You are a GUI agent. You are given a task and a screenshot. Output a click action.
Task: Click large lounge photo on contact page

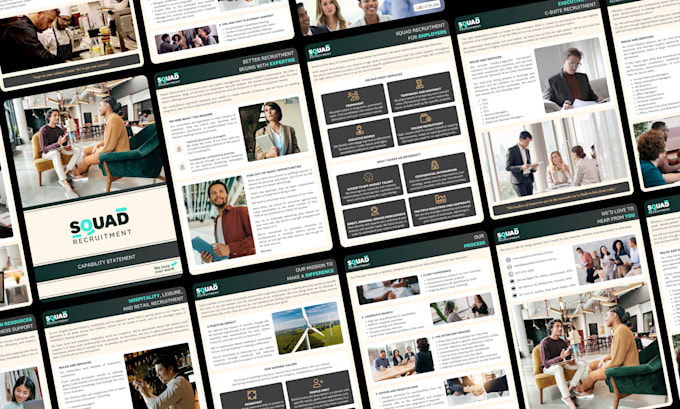tap(590, 347)
